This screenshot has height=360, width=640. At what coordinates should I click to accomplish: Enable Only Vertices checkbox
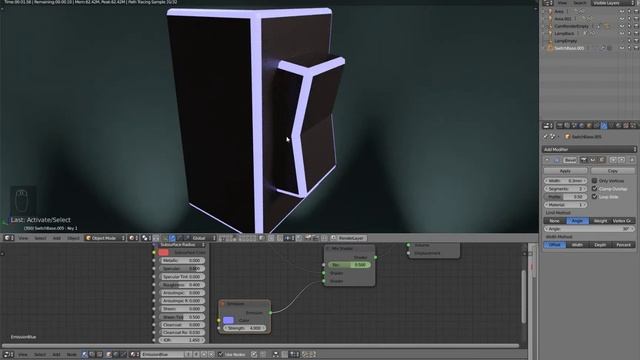(594, 180)
